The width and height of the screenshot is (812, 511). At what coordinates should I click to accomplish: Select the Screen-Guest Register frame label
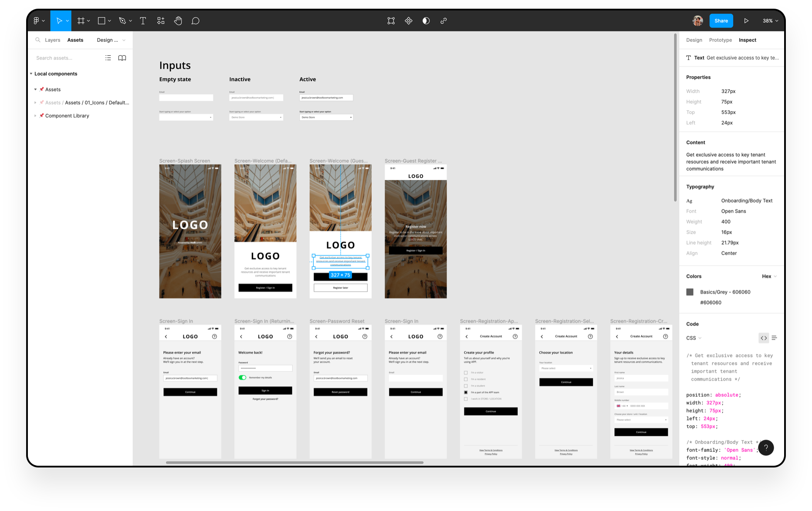413,161
